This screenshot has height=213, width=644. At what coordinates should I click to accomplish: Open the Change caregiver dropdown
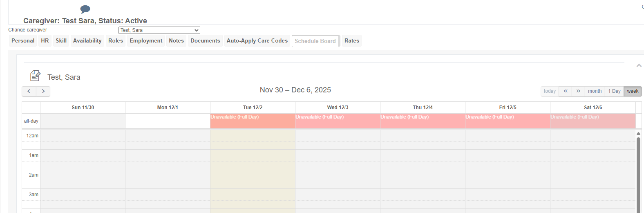coord(159,30)
